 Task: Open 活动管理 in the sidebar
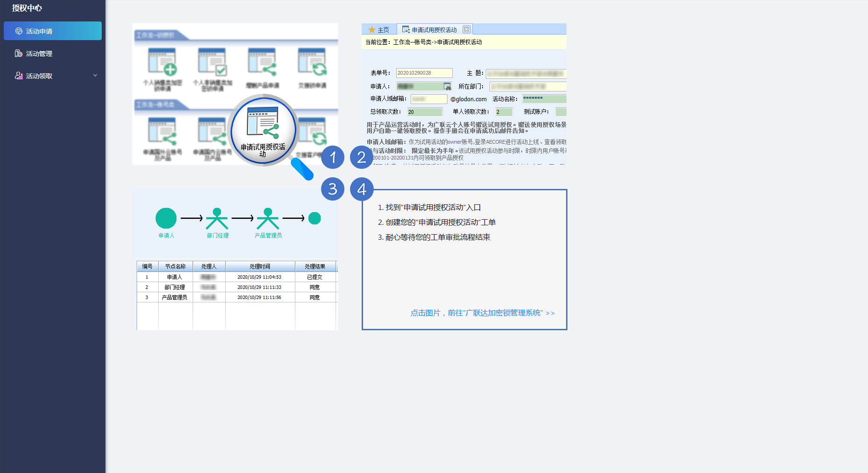tap(39, 54)
